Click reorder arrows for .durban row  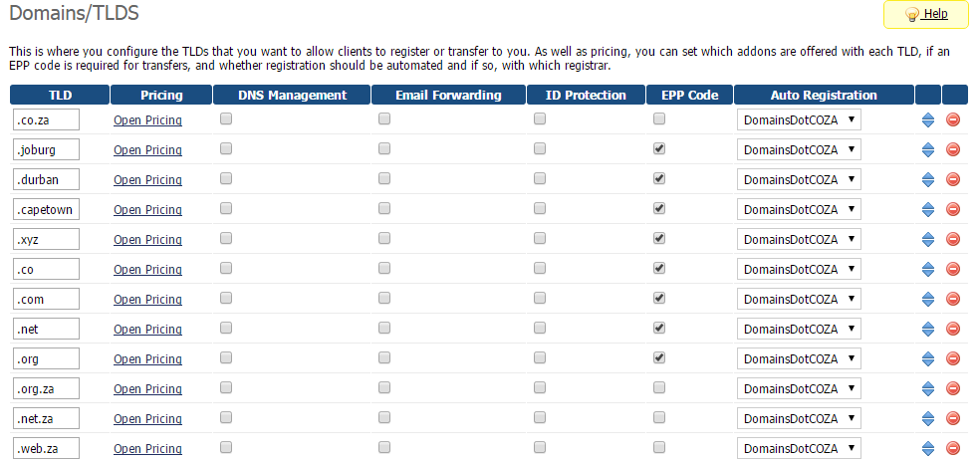(x=927, y=180)
